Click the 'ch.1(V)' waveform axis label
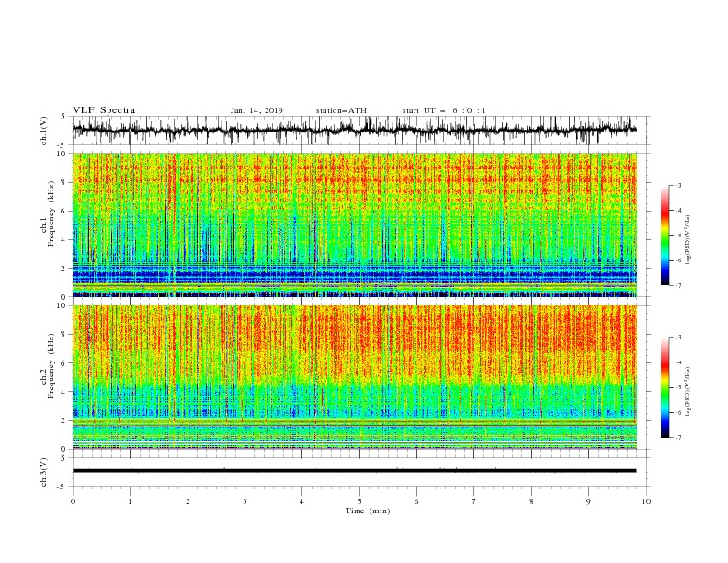This screenshot has height=563, width=728. (44, 132)
